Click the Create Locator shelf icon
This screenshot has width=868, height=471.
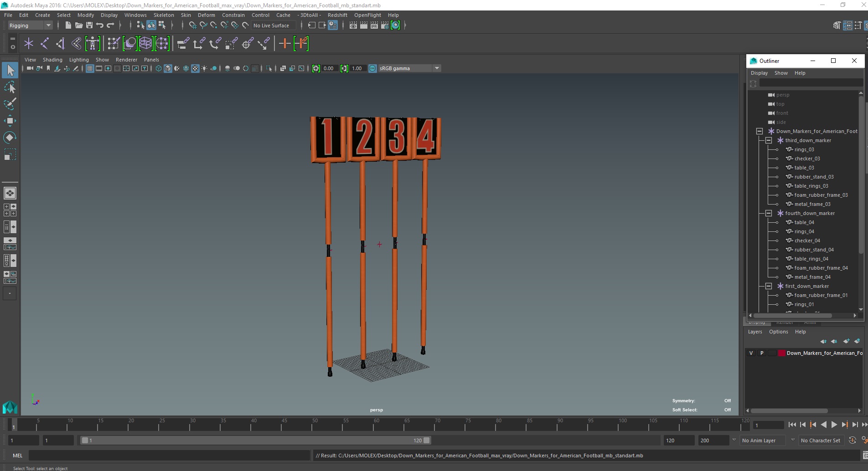[x=29, y=44]
